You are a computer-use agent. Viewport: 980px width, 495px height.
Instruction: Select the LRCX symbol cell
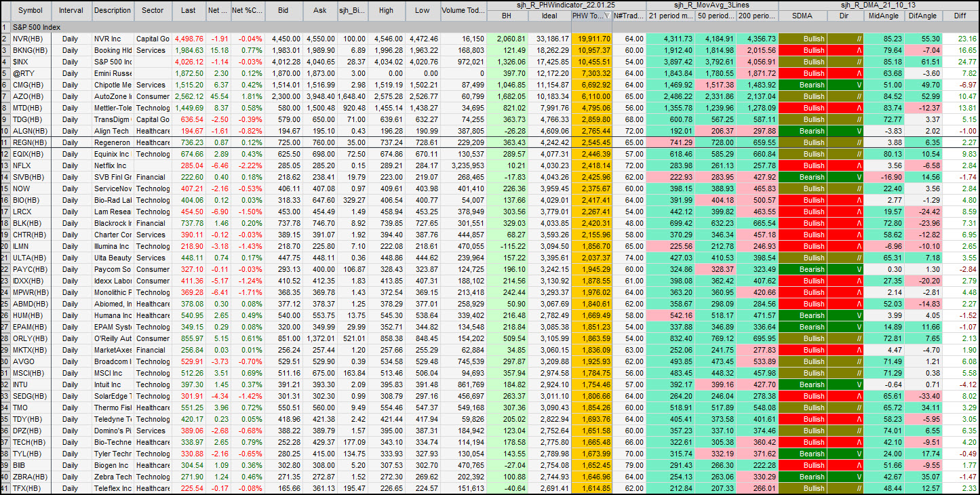[31, 212]
